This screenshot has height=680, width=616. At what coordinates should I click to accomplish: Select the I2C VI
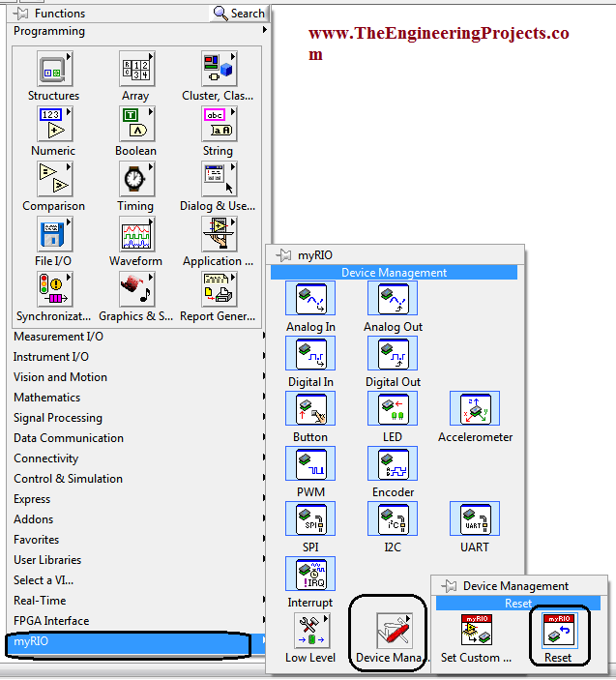(393, 518)
